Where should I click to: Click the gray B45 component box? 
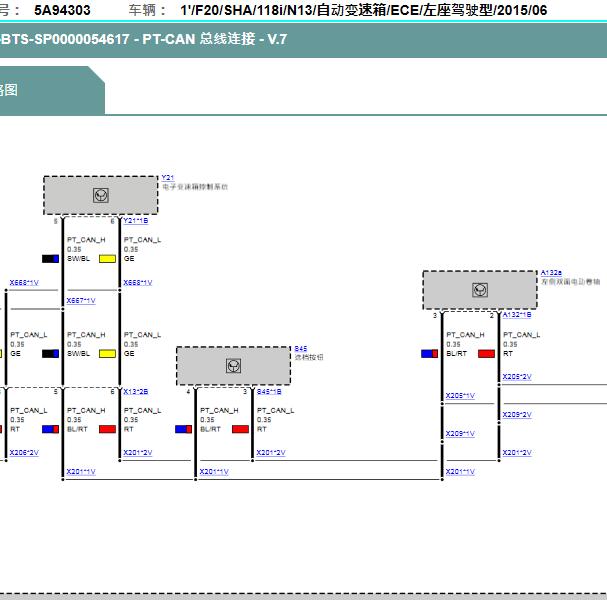[x=233, y=366]
